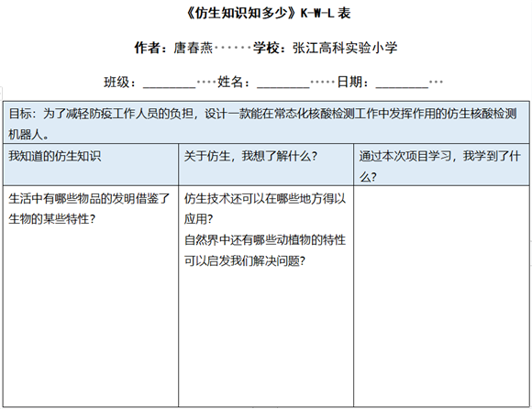This screenshot has width=532, height=409.
Task: Click the blank area below the middle column text
Action: point(266,337)
